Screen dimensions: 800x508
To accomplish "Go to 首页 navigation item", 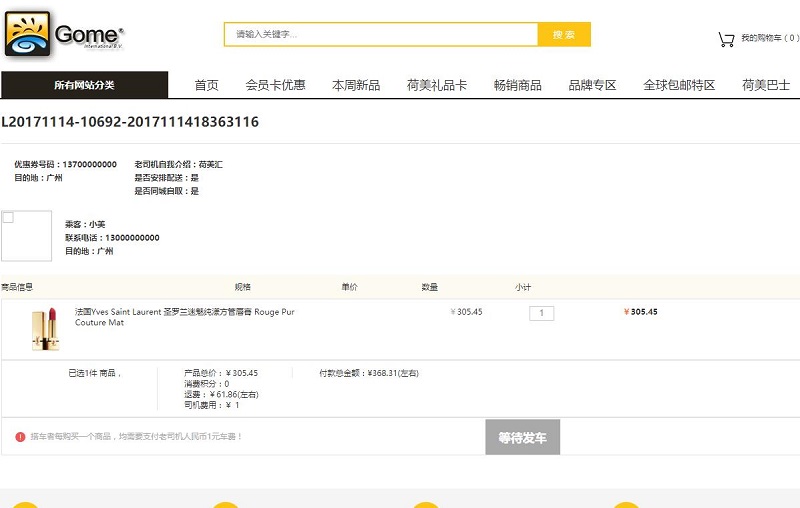I will point(207,85).
